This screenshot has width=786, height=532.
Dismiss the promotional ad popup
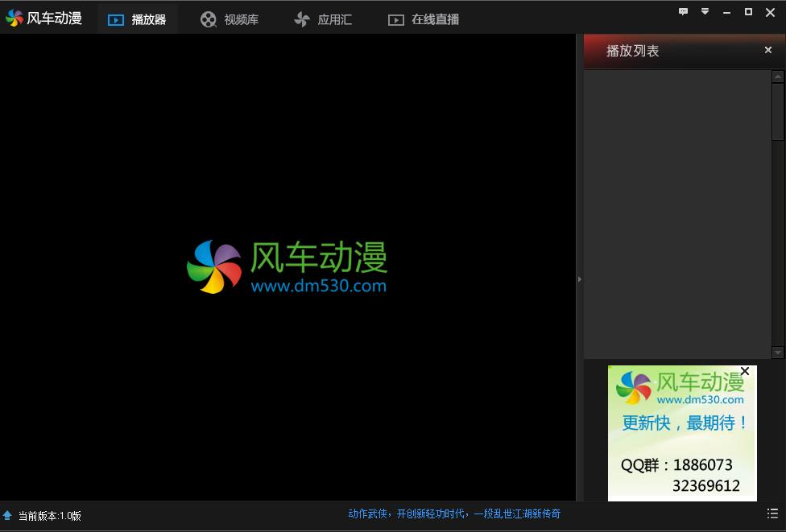pyautogui.click(x=744, y=371)
